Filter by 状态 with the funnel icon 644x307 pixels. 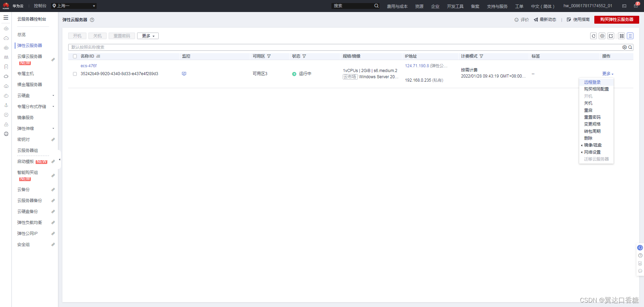[304, 56]
